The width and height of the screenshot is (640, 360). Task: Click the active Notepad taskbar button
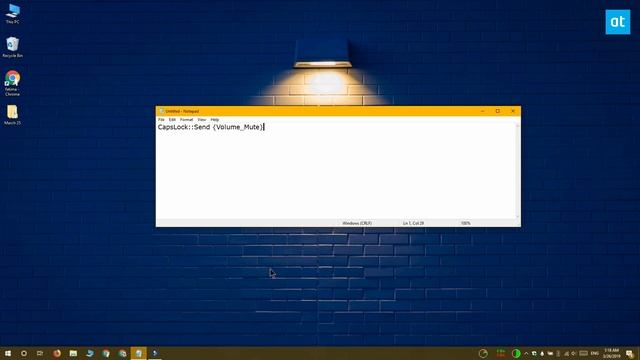[139, 353]
